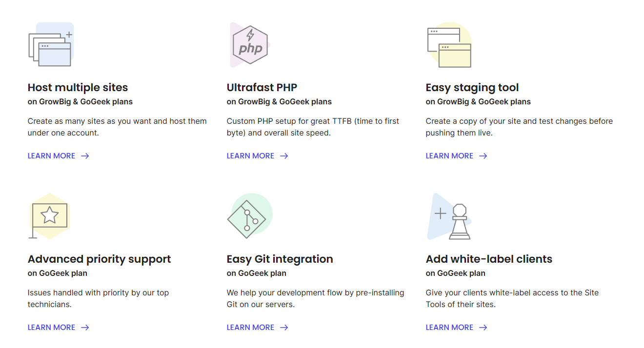The width and height of the screenshot is (644, 348).
Task: Follow Learn More for Easy Git integration
Action: pyautogui.click(x=251, y=328)
